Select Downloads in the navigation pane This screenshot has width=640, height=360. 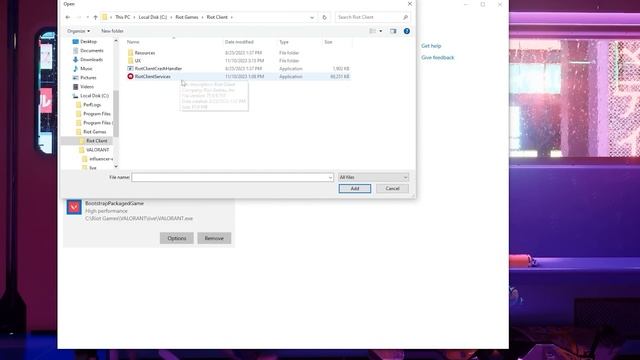click(x=91, y=60)
